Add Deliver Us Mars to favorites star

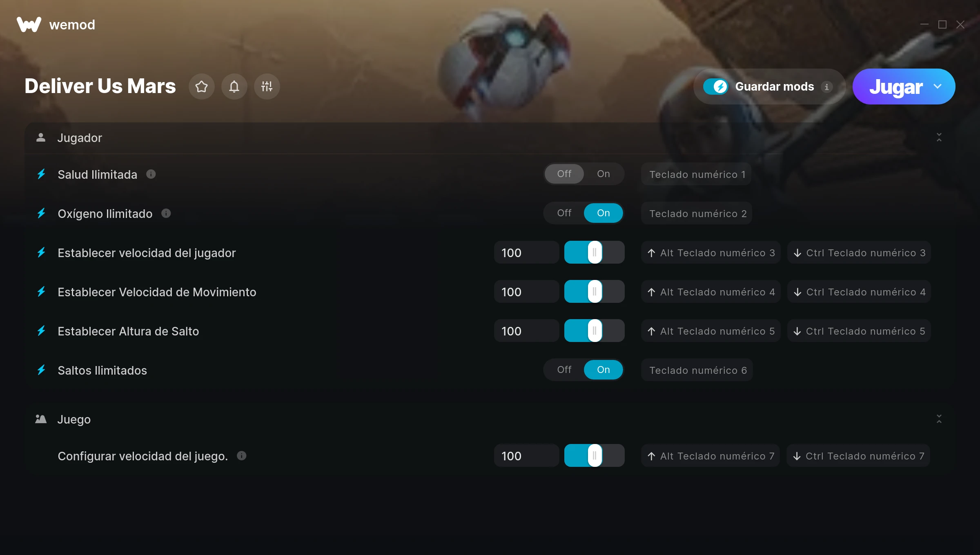click(x=201, y=87)
